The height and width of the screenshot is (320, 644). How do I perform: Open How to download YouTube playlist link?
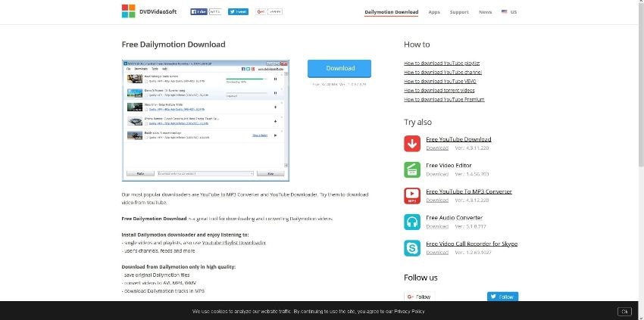pos(442,64)
